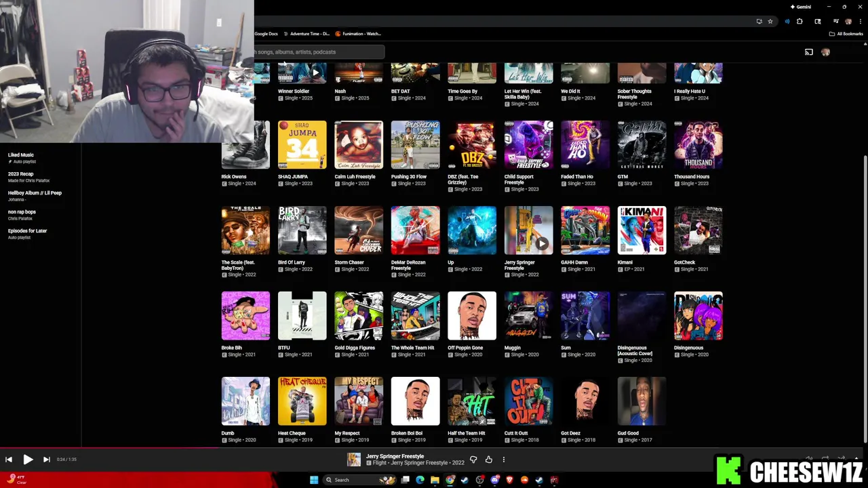Viewport: 868px width, 488px height.
Task: Bookmark this page with the star icon
Action: 770,22
